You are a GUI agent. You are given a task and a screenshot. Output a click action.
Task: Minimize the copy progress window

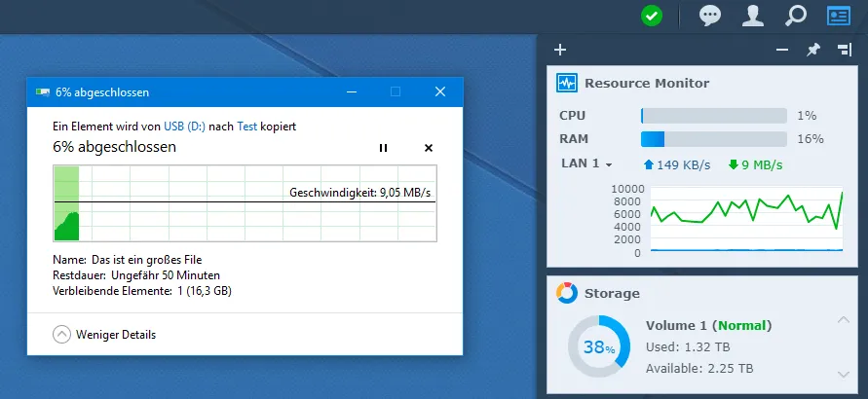coord(351,91)
